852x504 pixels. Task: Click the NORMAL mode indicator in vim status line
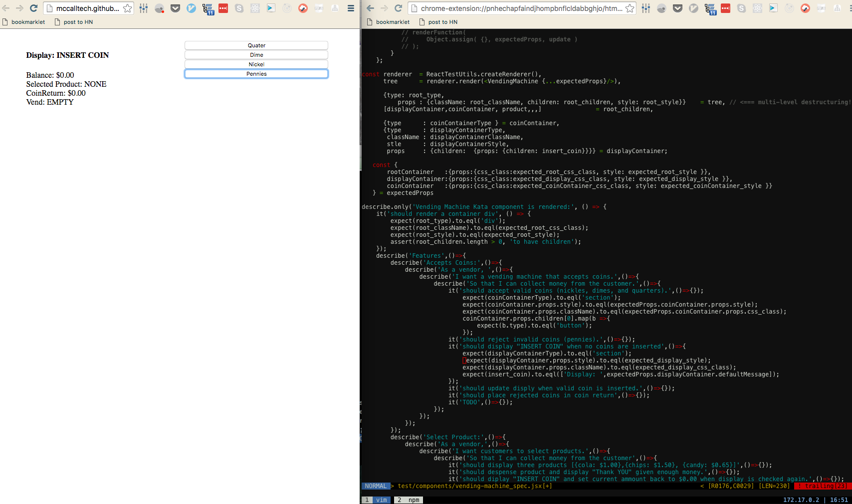[x=376, y=486]
